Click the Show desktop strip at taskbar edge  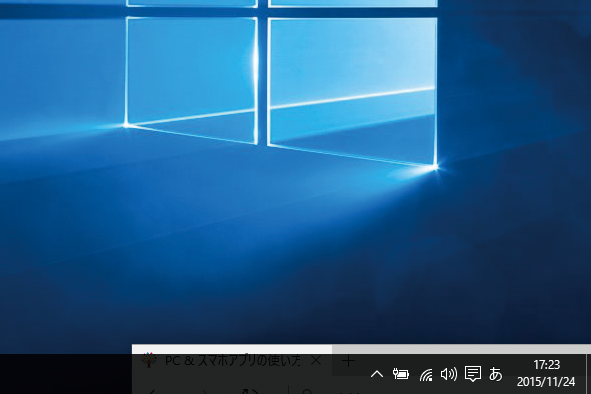coord(589,374)
